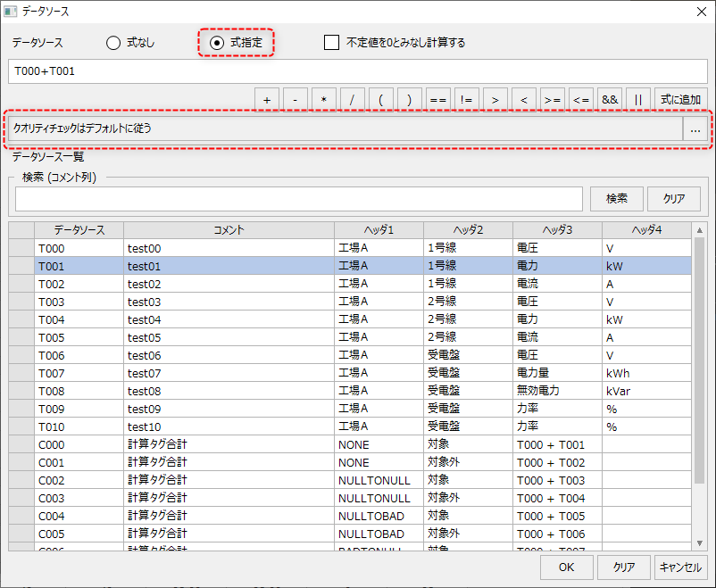Enable 不定値を0とみなし計算する checkbox

332,43
